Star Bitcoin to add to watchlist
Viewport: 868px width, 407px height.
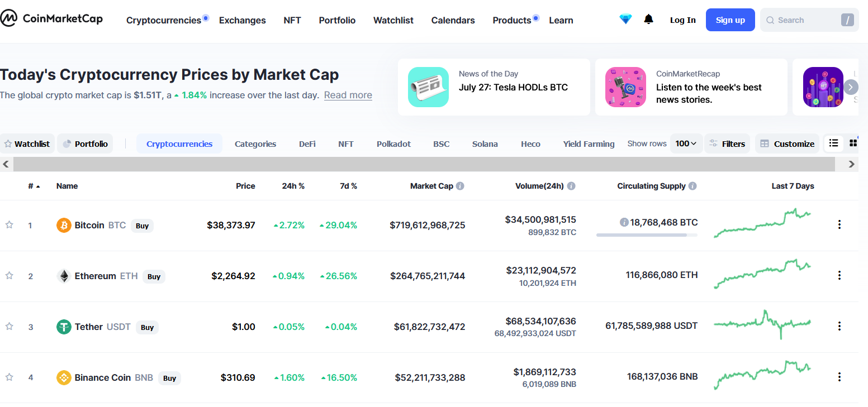tap(9, 225)
